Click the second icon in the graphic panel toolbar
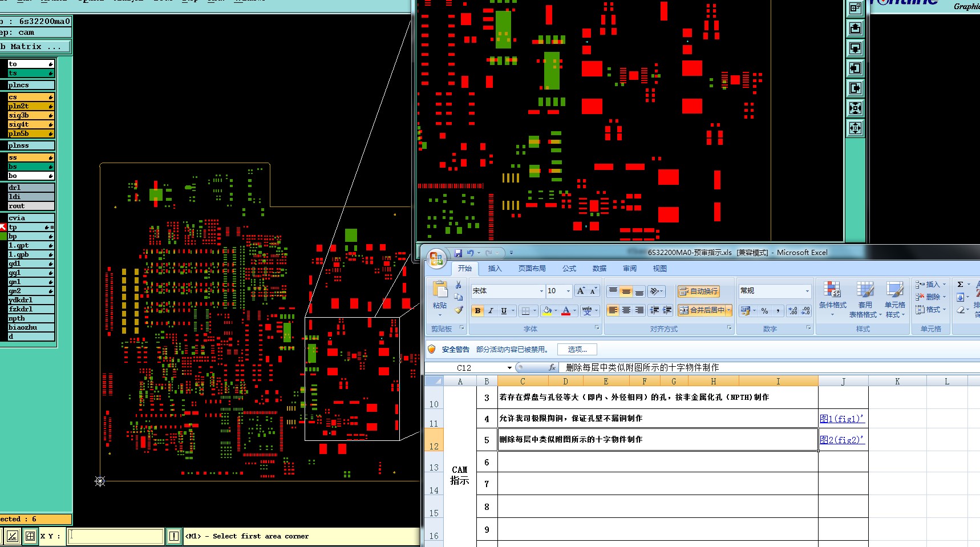 [855, 28]
